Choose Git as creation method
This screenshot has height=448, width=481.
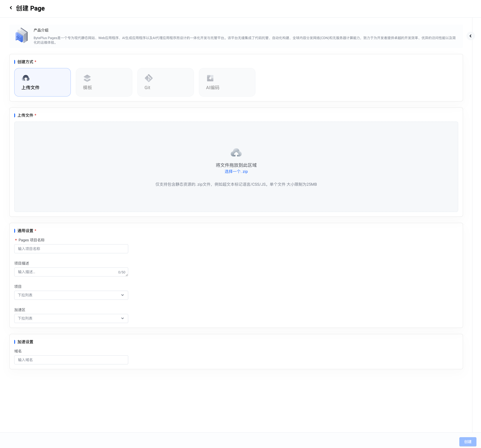pos(165,82)
